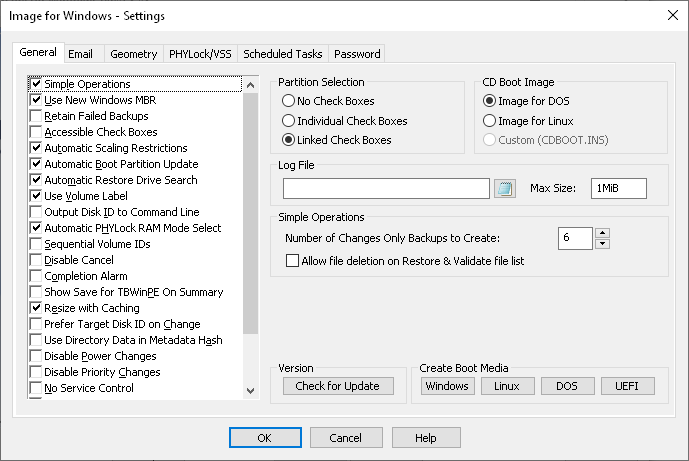Click the Max Size input field

coord(618,188)
